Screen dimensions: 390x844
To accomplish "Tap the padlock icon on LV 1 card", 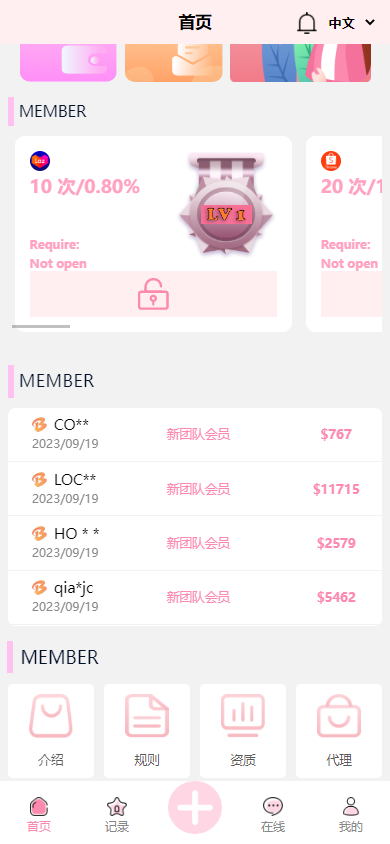I will click(x=153, y=294).
